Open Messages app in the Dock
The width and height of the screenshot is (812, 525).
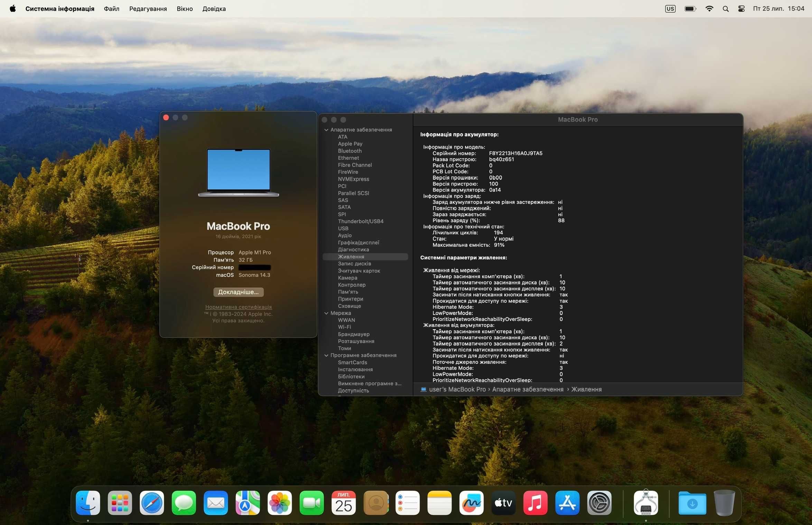tap(184, 503)
